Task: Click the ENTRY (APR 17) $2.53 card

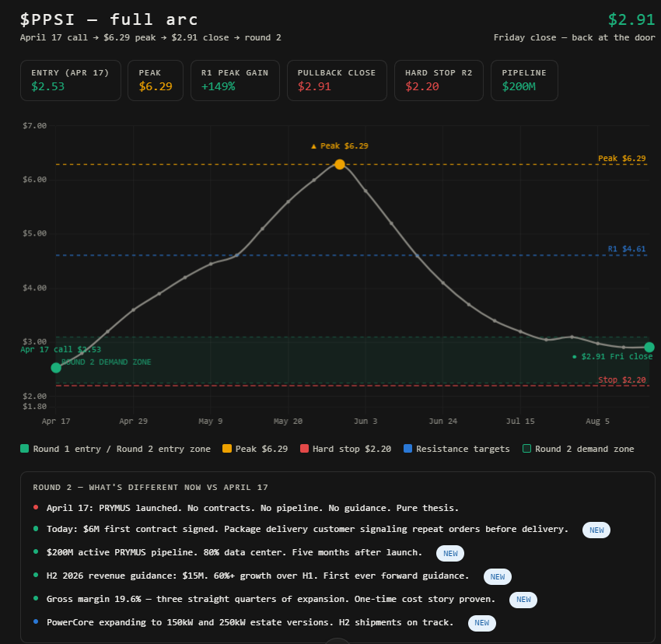Action: 71,81
